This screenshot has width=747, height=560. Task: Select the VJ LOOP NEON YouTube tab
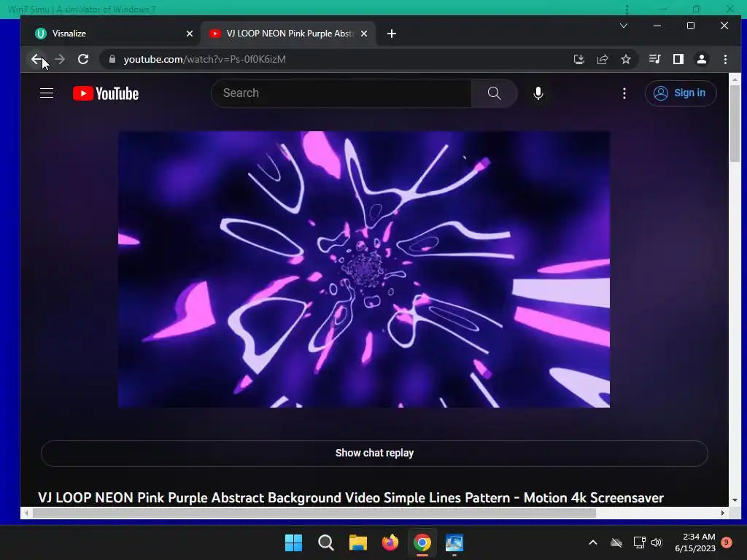click(x=289, y=34)
